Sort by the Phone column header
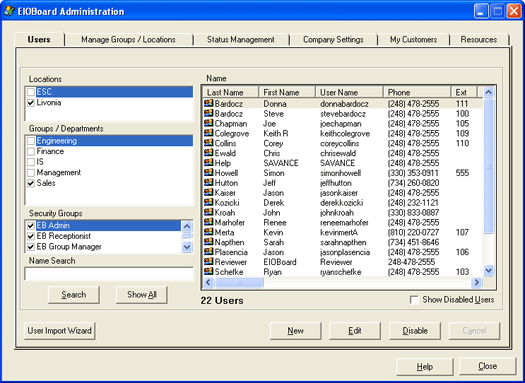The width and height of the screenshot is (525, 383). click(x=417, y=92)
